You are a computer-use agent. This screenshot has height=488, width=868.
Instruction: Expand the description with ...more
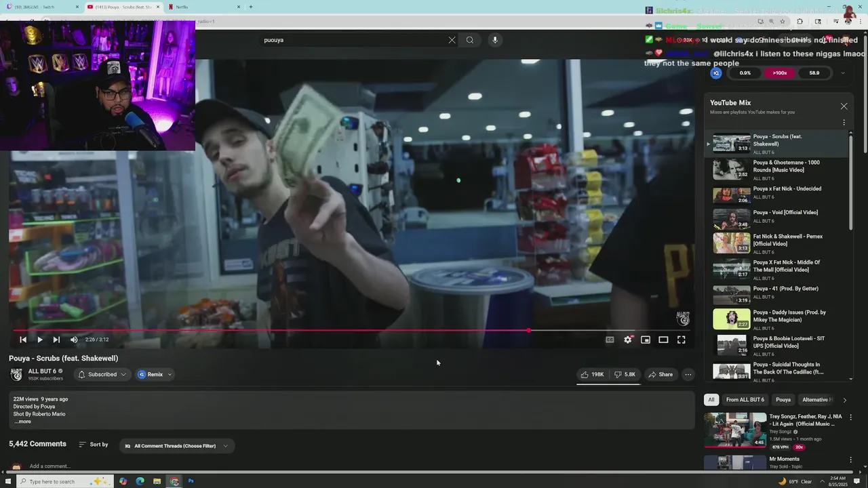[22, 422]
